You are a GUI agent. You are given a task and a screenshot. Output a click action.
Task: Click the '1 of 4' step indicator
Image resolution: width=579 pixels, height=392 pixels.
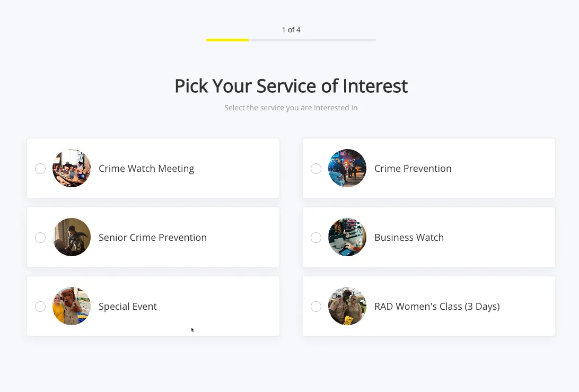(291, 30)
